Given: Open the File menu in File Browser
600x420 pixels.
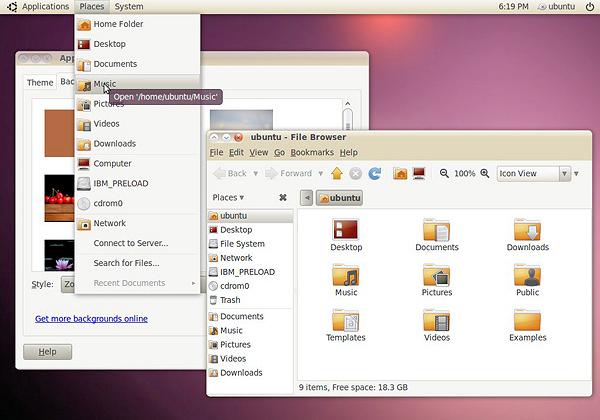Looking at the screenshot, I should [216, 152].
